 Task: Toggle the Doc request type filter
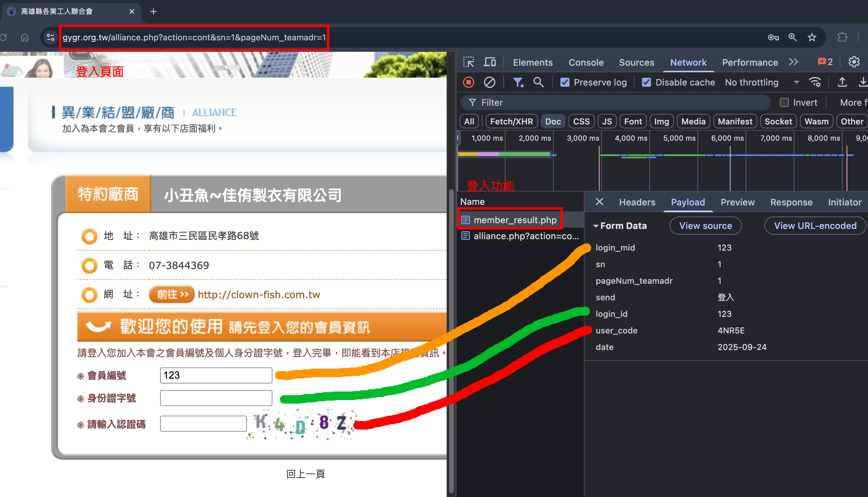tap(553, 121)
